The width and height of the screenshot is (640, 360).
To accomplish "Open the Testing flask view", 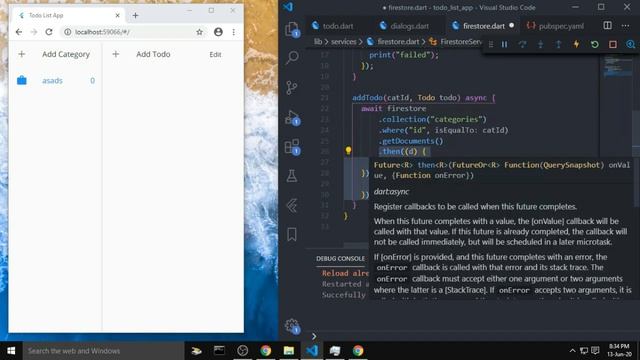I will pyautogui.click(x=291, y=176).
